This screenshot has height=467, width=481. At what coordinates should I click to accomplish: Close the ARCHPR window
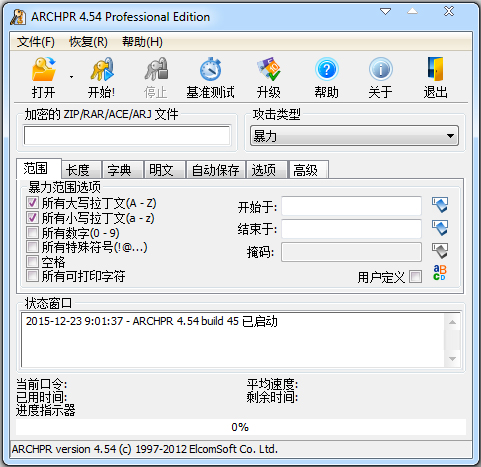449,11
